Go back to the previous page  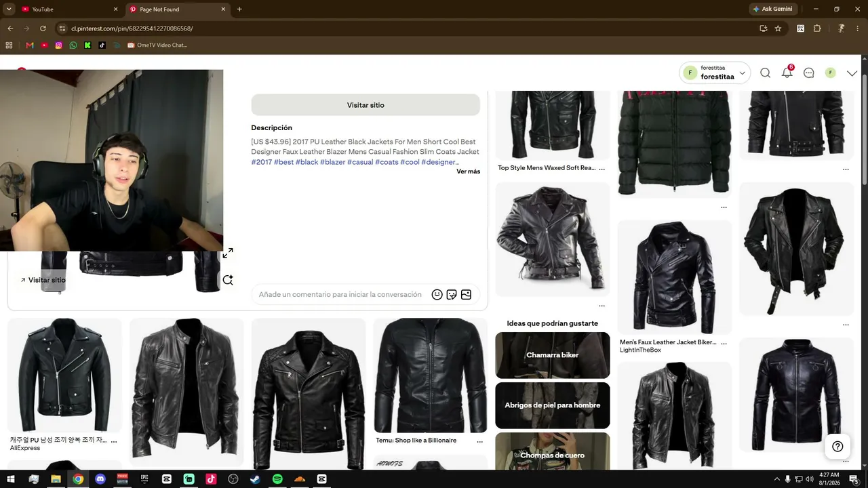(x=10, y=28)
